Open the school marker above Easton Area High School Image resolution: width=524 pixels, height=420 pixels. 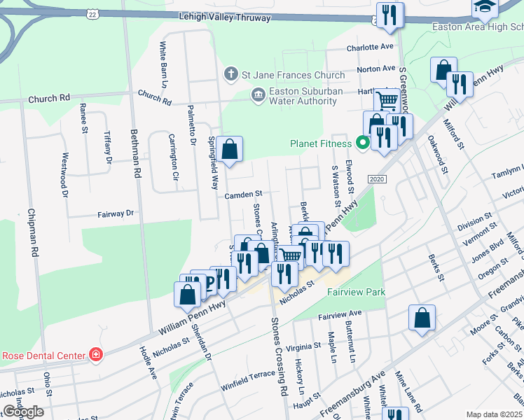click(x=485, y=10)
